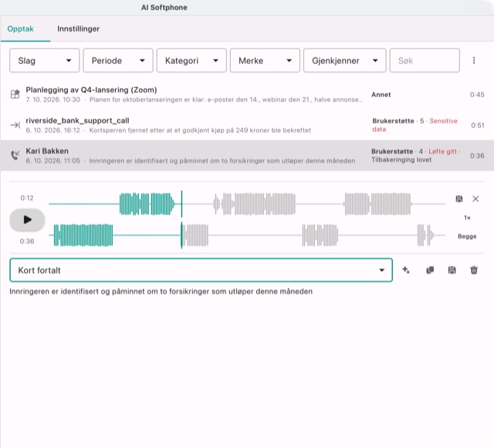Open the Kort fortalt dropdown
The width and height of the screenshot is (494, 448).
coord(201,270)
